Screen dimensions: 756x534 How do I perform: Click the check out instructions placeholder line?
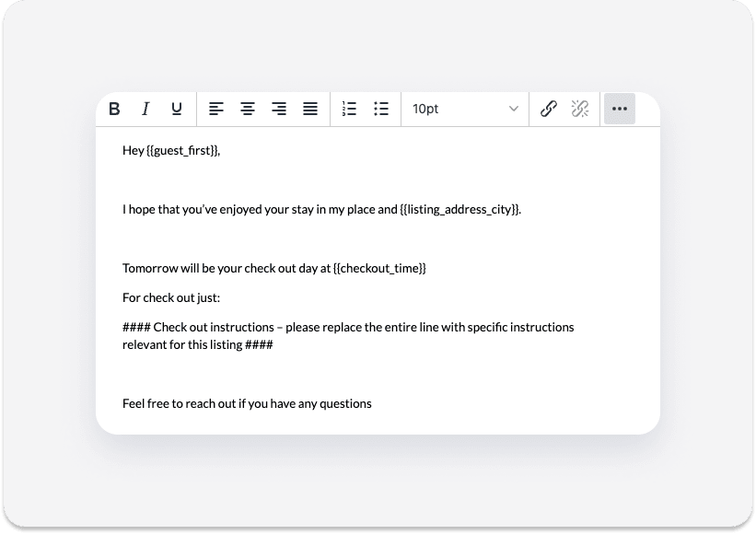348,327
